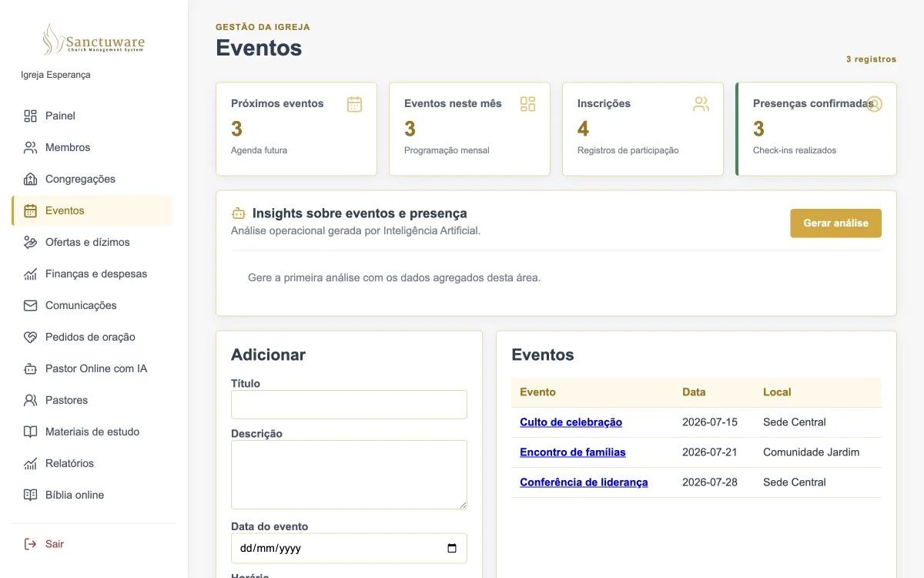Click the Ofertas e dízimos hand icon

click(x=30, y=242)
